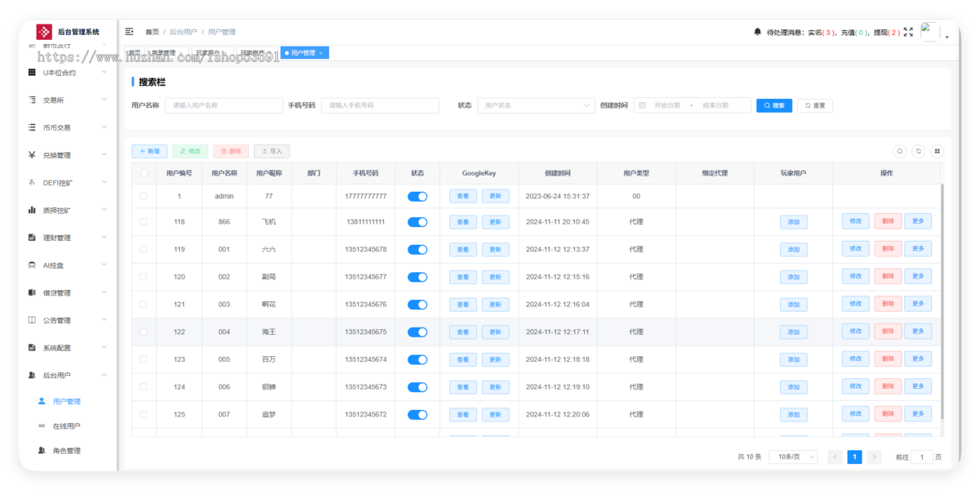Open column settings with the grid icon

[x=938, y=151]
